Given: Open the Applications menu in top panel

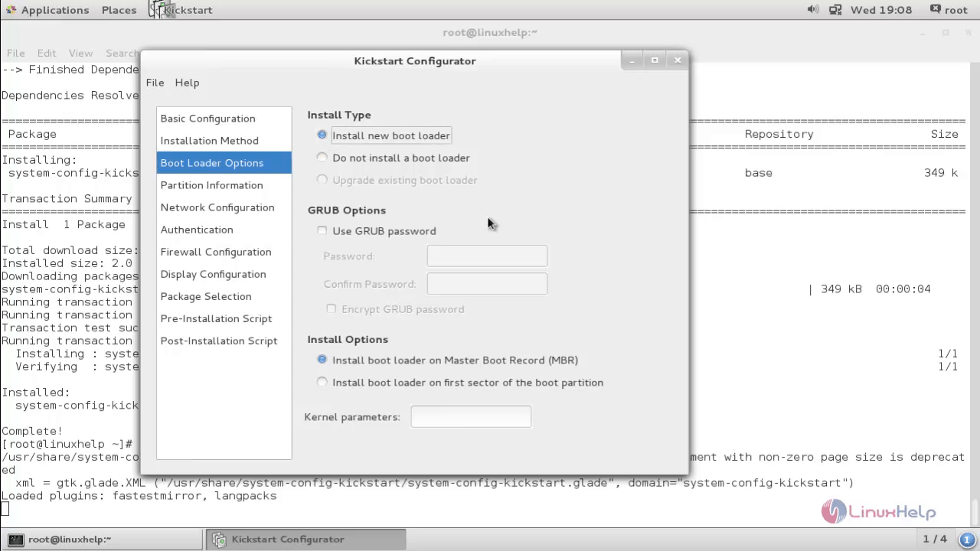Looking at the screenshot, I should click(x=55, y=10).
